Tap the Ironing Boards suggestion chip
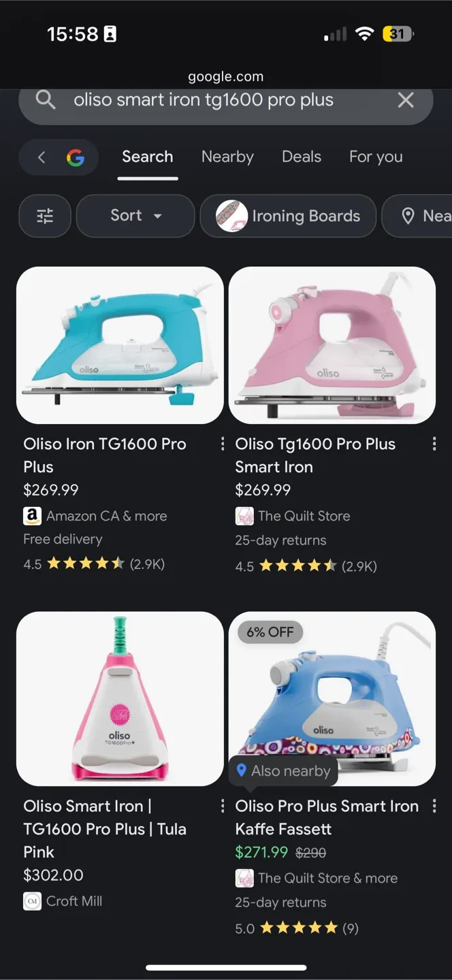Image resolution: width=452 pixels, height=980 pixels. [x=288, y=216]
